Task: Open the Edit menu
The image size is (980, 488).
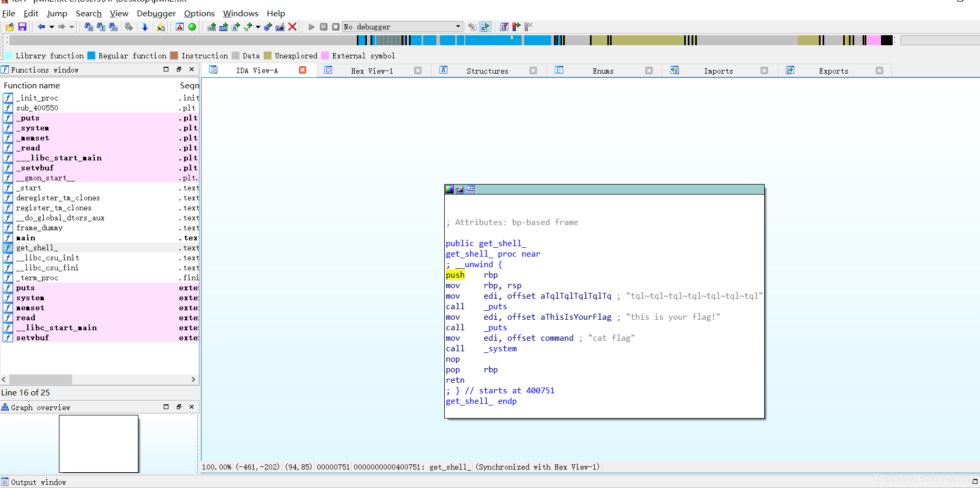Action: pos(31,13)
